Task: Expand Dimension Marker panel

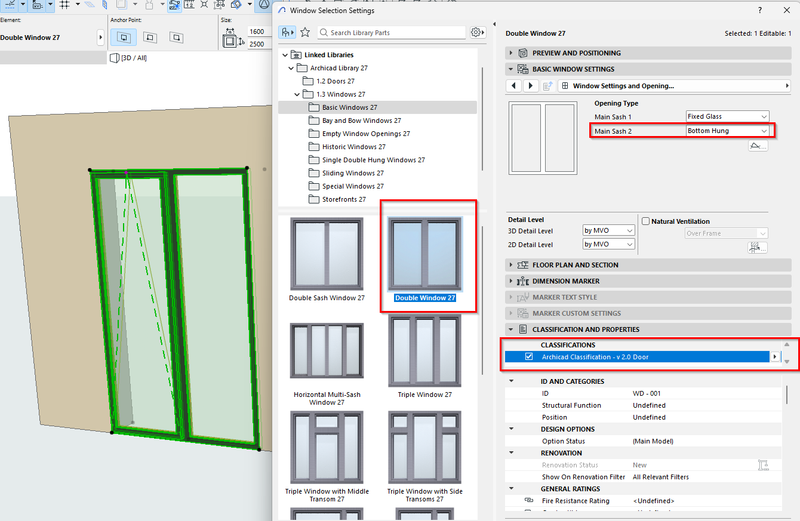Action: 511,281
